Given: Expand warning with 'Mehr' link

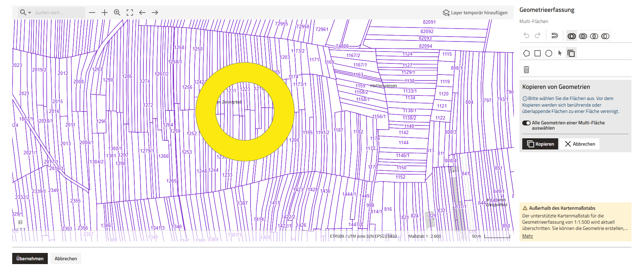Looking at the screenshot, I should tap(527, 236).
